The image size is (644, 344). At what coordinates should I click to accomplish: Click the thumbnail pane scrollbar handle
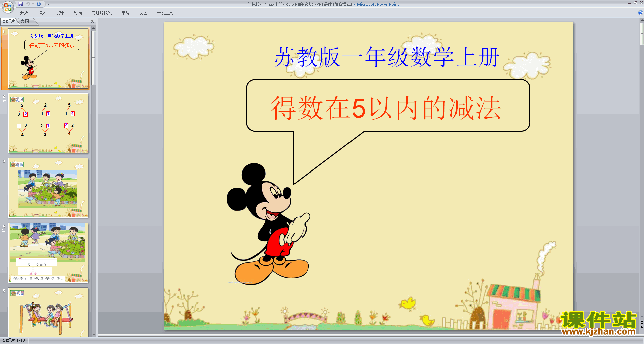click(94, 58)
